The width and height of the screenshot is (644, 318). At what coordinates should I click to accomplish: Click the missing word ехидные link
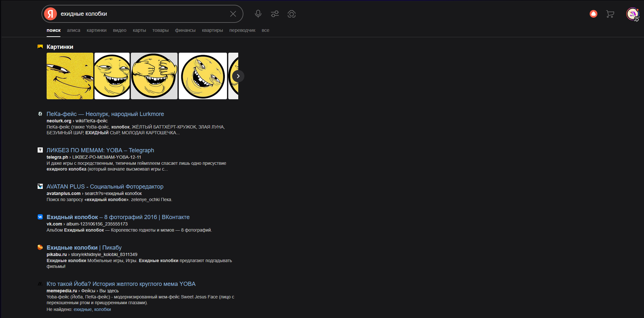tap(83, 309)
